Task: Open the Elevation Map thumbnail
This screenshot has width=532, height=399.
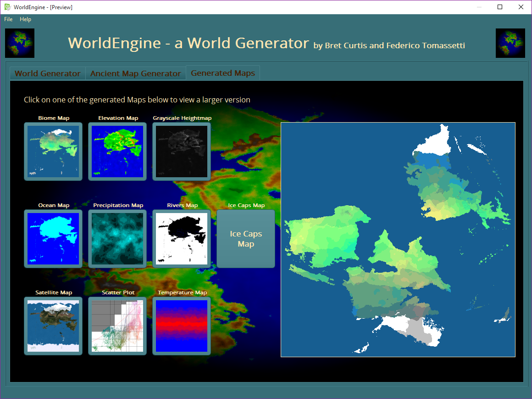Action: click(x=117, y=152)
